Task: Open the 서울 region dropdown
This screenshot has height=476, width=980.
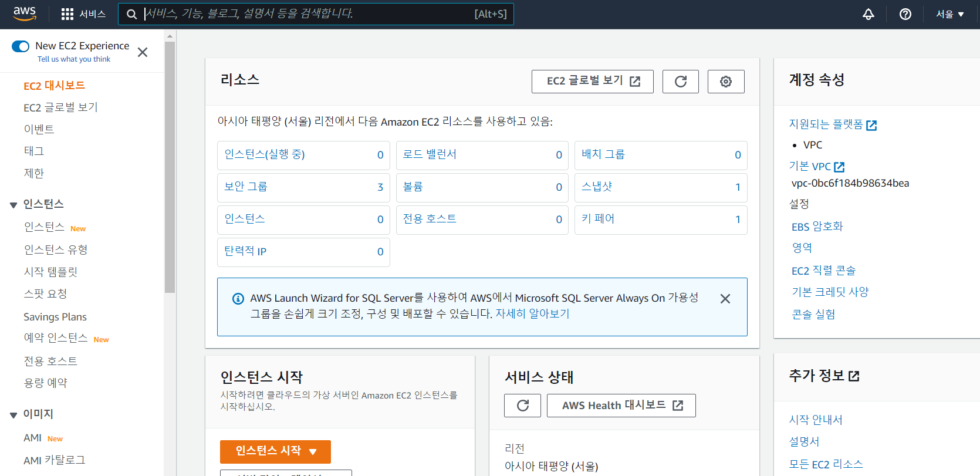Action: click(950, 14)
